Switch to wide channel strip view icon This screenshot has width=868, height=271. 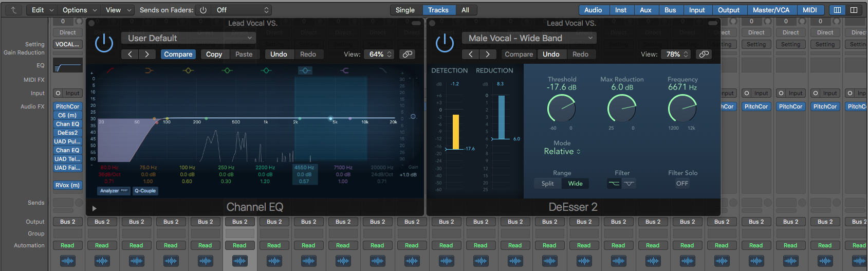(854, 10)
